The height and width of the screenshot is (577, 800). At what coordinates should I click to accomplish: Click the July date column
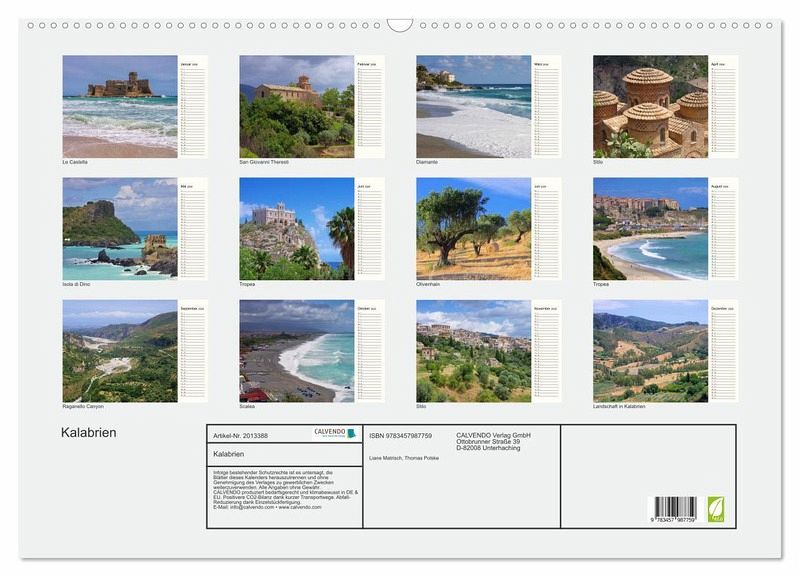[x=547, y=229]
